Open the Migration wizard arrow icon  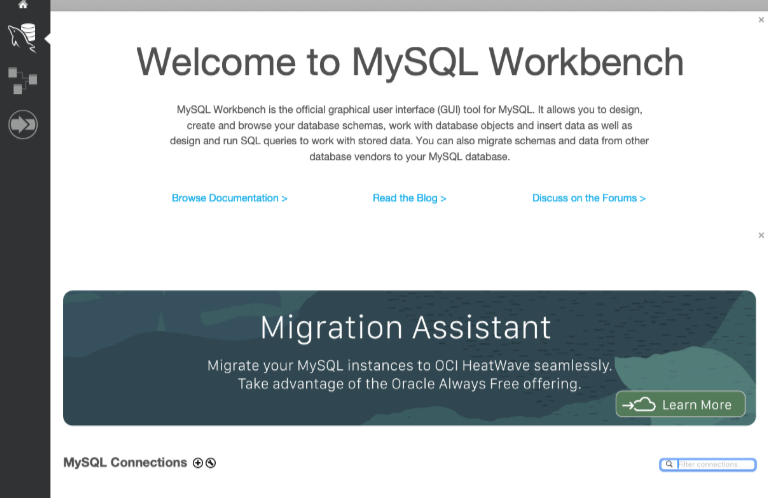pyautogui.click(x=23, y=125)
